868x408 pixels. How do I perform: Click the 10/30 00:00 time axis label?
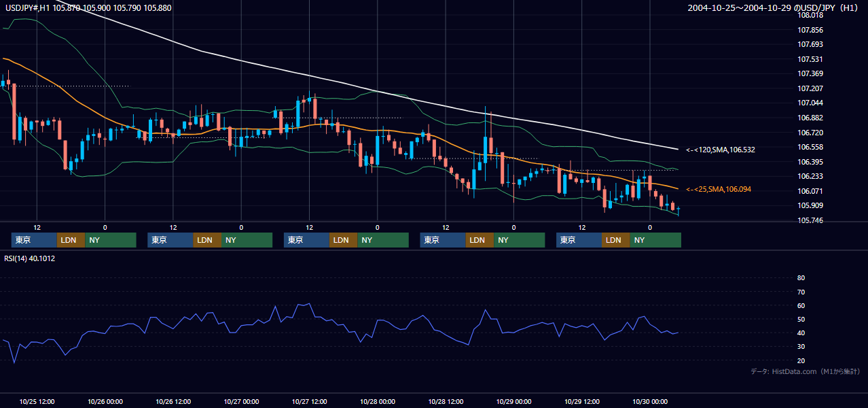[650, 401]
